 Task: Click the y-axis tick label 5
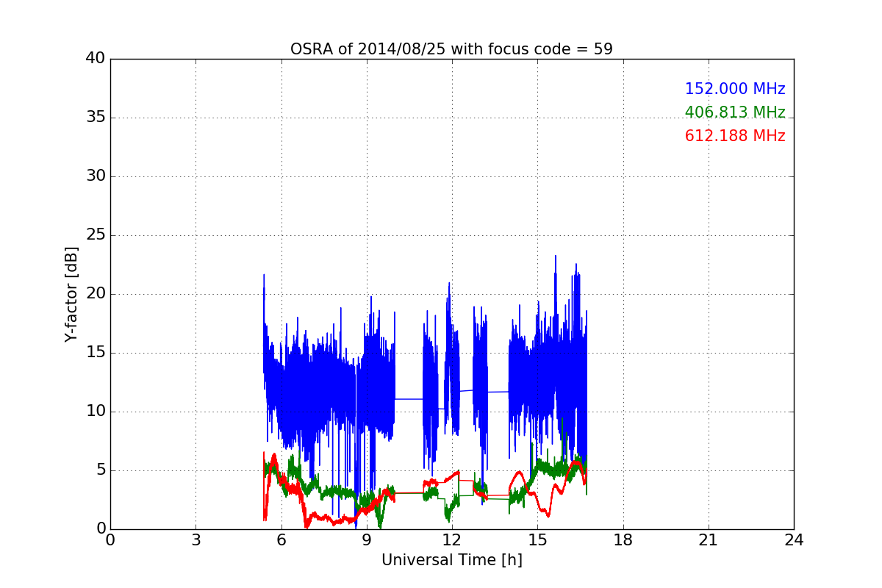click(101, 470)
